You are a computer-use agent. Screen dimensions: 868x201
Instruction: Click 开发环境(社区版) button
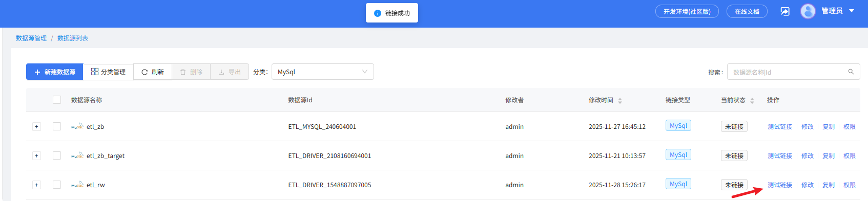click(687, 11)
